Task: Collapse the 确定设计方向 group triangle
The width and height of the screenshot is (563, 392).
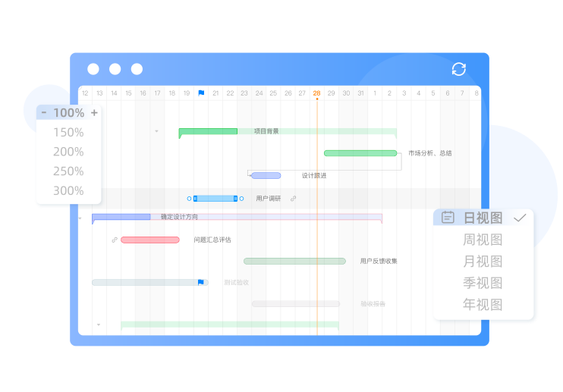Action: pos(80,218)
